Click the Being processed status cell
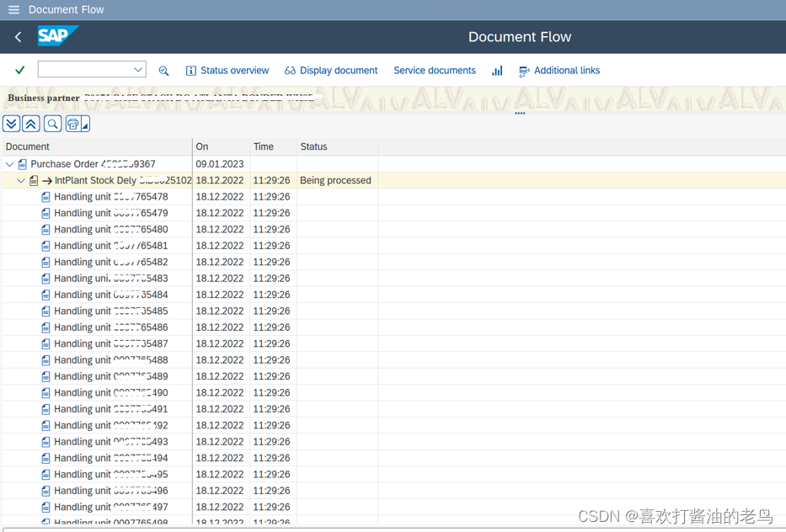 coord(335,180)
